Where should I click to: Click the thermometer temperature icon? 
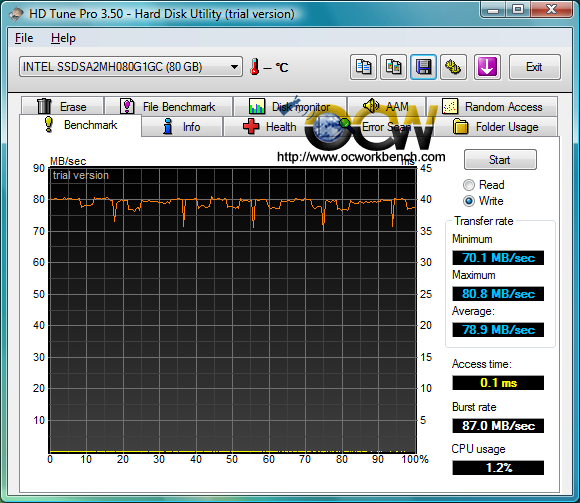pos(254,67)
